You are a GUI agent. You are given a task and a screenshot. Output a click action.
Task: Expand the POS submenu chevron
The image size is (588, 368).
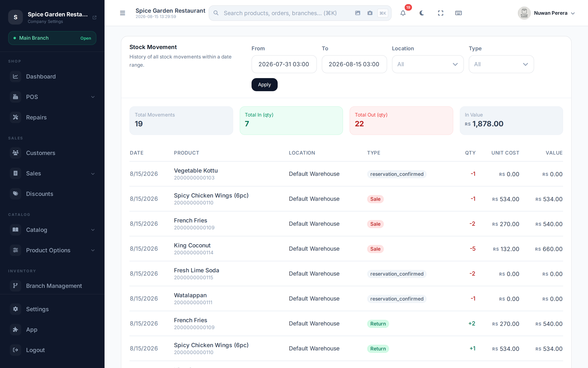click(x=93, y=97)
